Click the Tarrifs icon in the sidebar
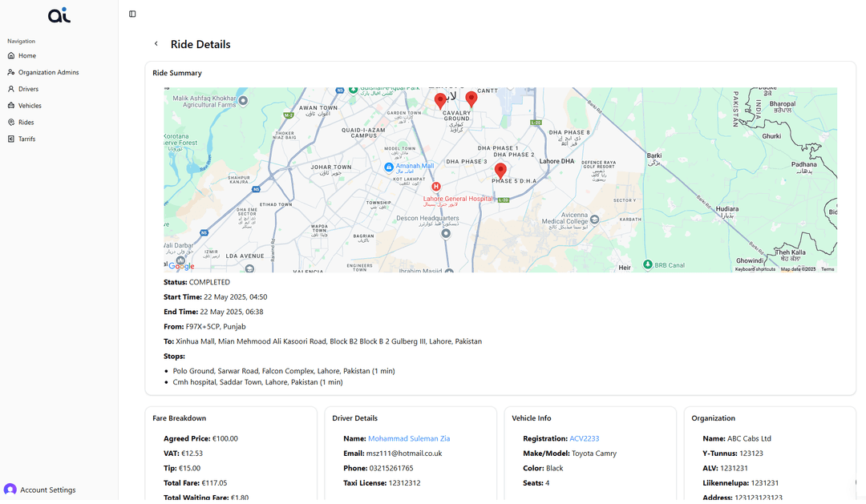The width and height of the screenshot is (866, 504). [x=11, y=139]
